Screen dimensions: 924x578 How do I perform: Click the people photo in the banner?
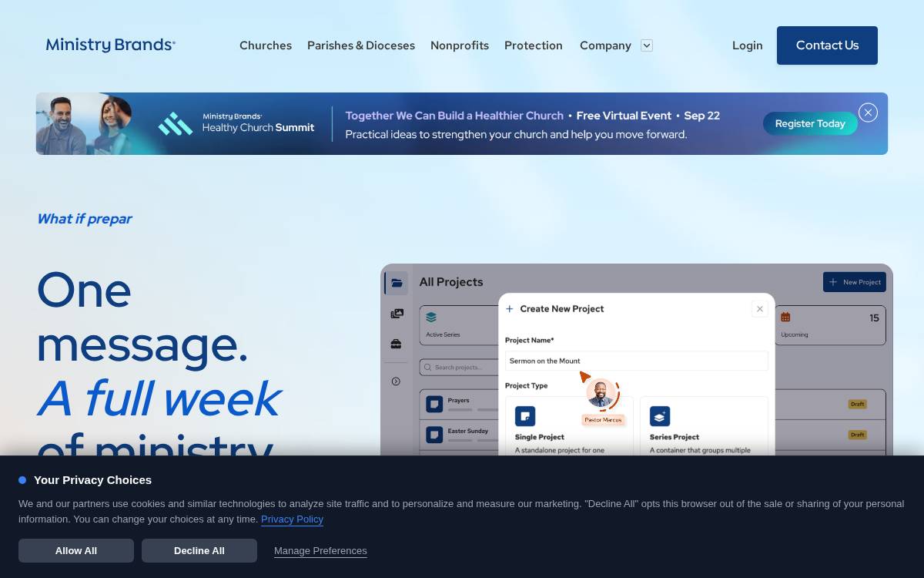click(85, 123)
